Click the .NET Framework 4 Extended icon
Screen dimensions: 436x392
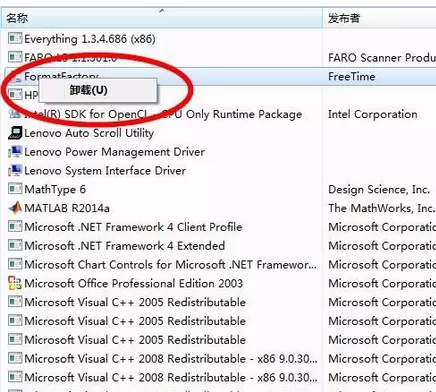[x=15, y=245]
